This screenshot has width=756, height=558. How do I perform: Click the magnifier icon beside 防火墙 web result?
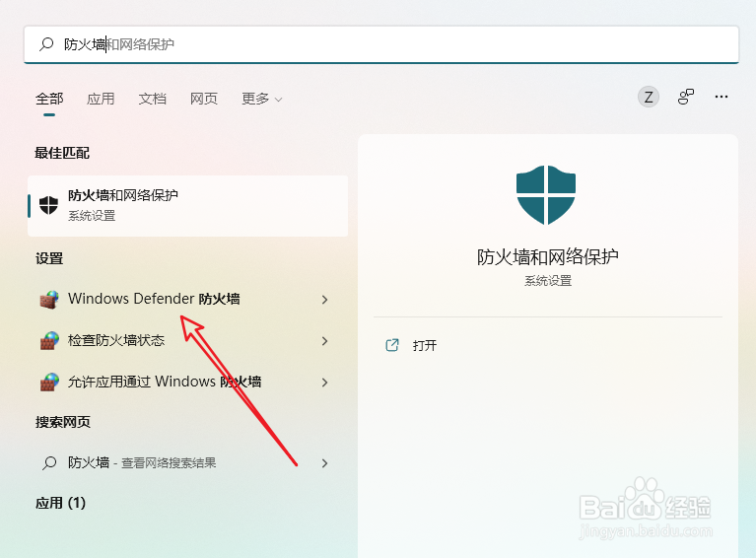click(49, 463)
